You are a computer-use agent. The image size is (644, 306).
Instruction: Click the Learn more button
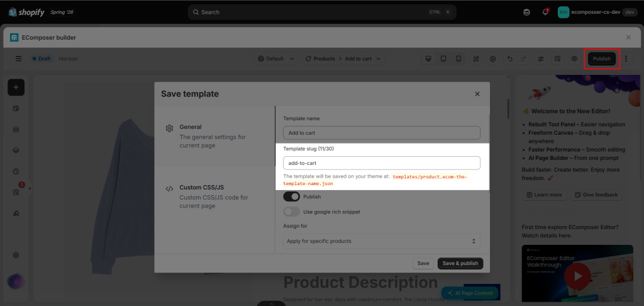click(x=544, y=195)
